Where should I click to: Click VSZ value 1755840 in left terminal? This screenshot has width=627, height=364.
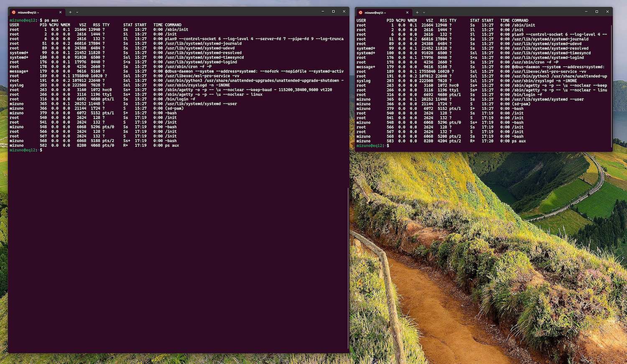point(80,76)
